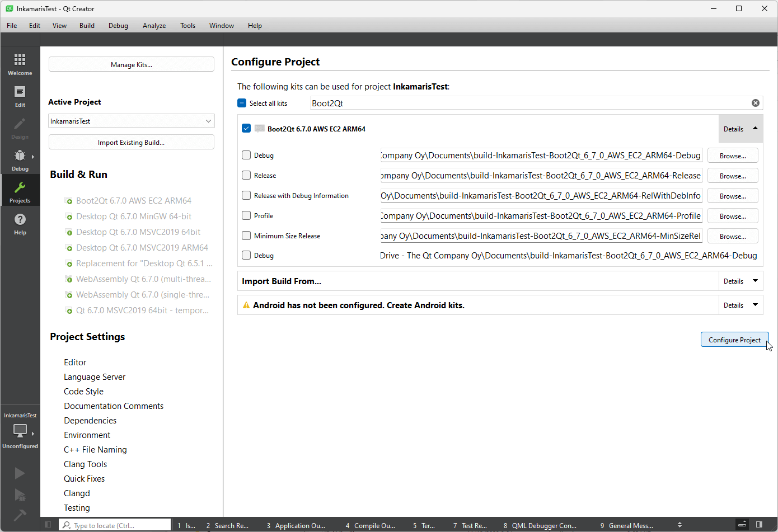The height and width of the screenshot is (532, 778).
Task: Enable the Release build configuration checkbox
Action: pos(246,175)
